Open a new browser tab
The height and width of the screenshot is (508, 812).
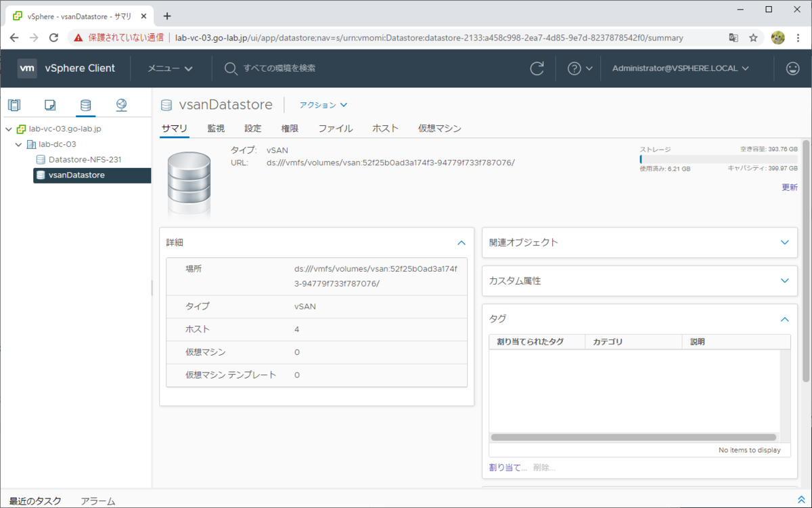(x=167, y=16)
